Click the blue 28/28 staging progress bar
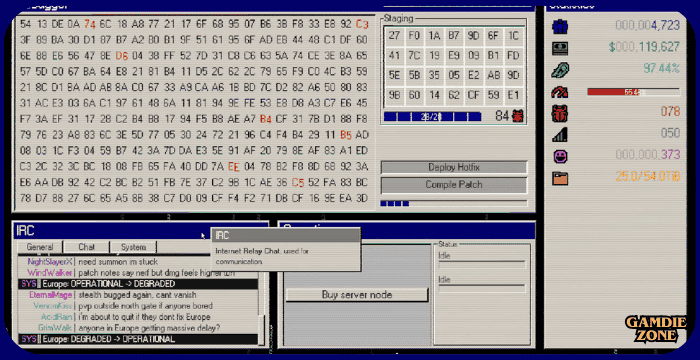 [432, 117]
